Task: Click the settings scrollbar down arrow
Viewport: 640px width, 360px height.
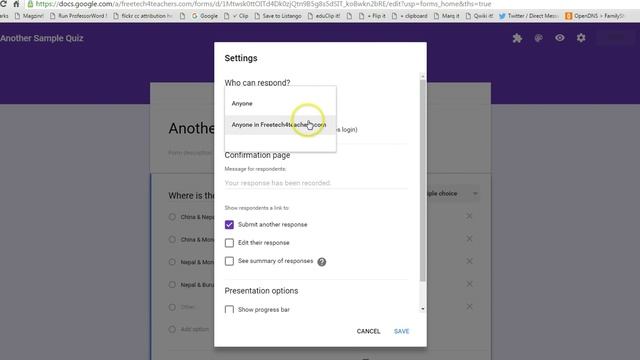Action: (x=422, y=309)
